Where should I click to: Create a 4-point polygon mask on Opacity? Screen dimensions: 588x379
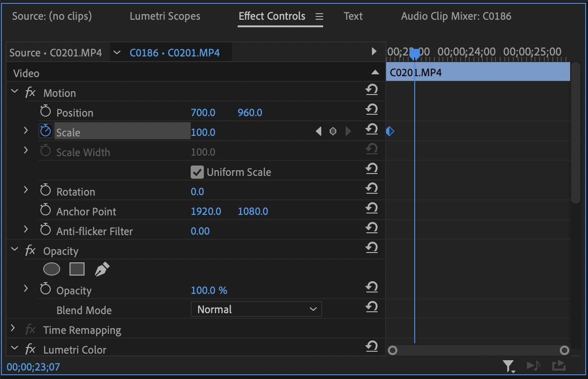coord(77,269)
